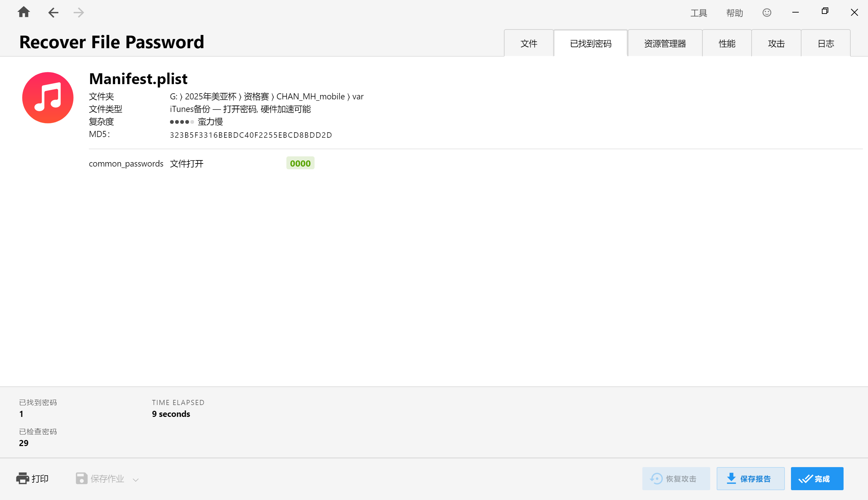This screenshot has height=500, width=868.
Task: View the 日志 tab
Action: click(826, 44)
